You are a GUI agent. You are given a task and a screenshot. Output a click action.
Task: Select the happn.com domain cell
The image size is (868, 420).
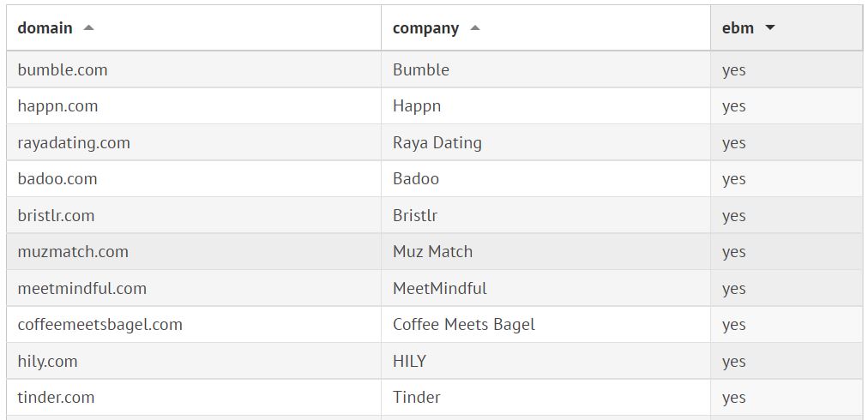click(57, 106)
